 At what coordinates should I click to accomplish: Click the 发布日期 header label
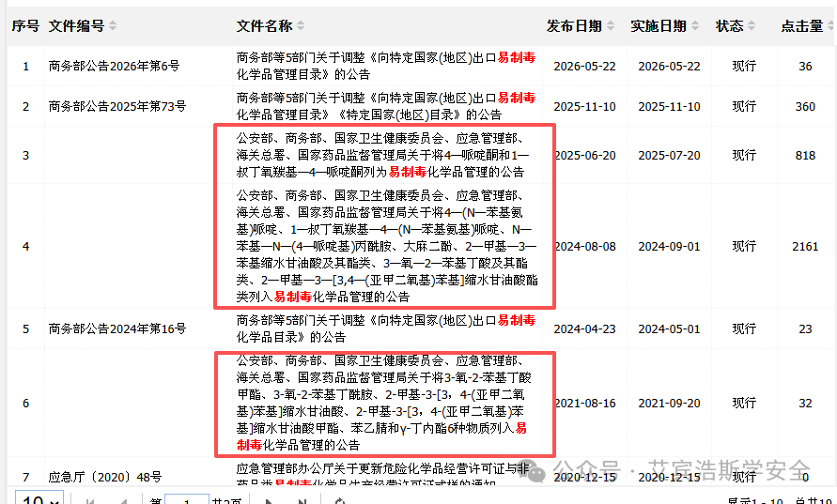[x=574, y=25]
